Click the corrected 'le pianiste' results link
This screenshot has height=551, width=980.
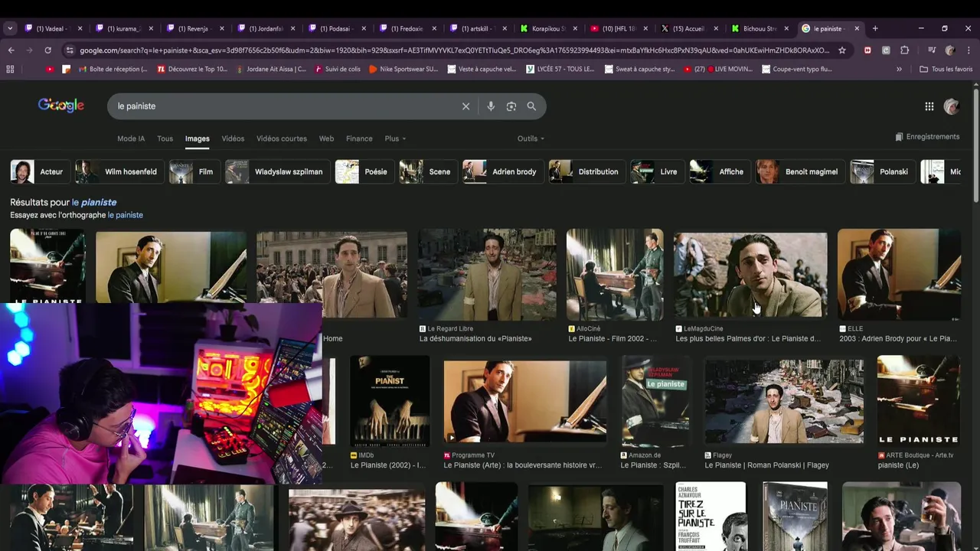pyautogui.click(x=93, y=203)
